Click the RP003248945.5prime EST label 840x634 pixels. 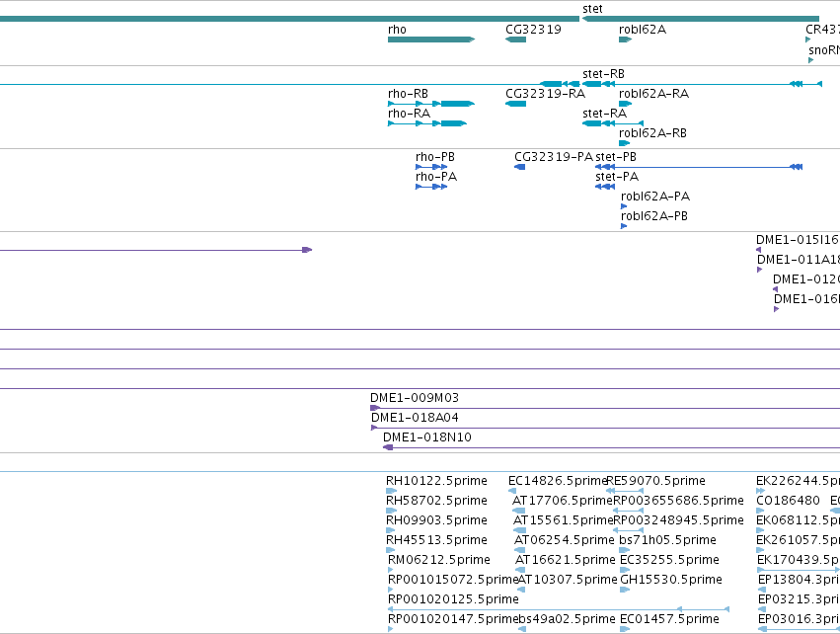(x=679, y=520)
